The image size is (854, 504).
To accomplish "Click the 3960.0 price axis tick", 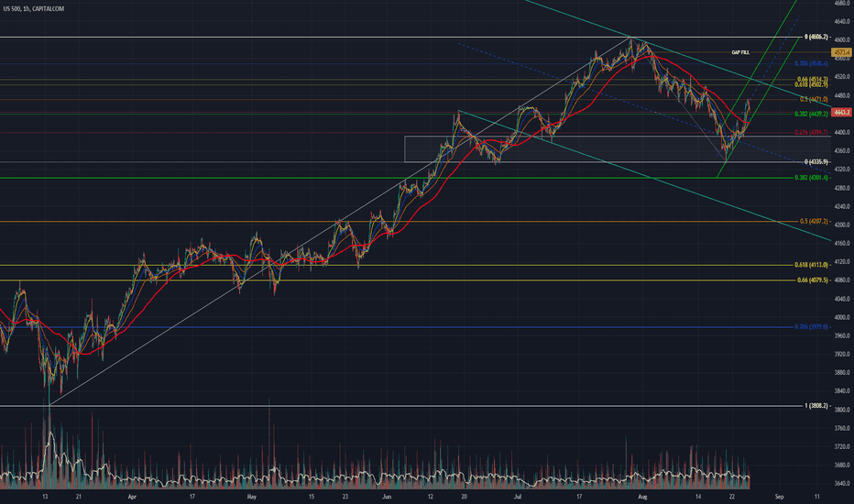I will pos(841,335).
